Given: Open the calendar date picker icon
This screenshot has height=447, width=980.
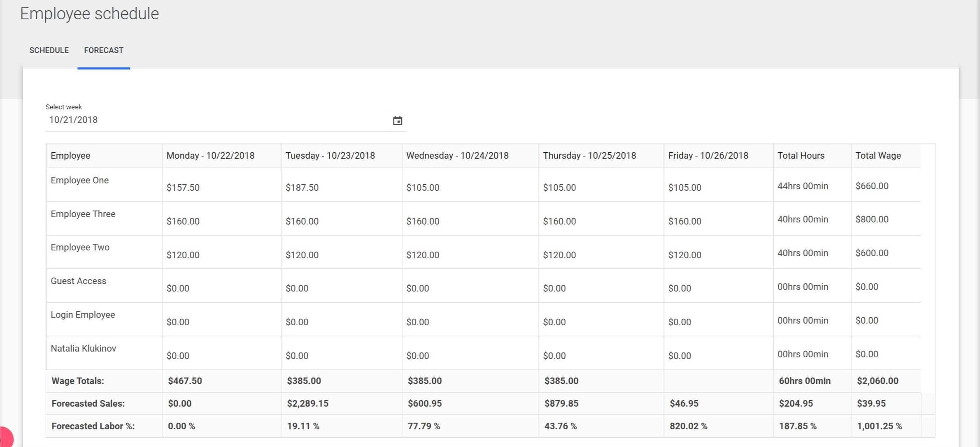Looking at the screenshot, I should [397, 120].
